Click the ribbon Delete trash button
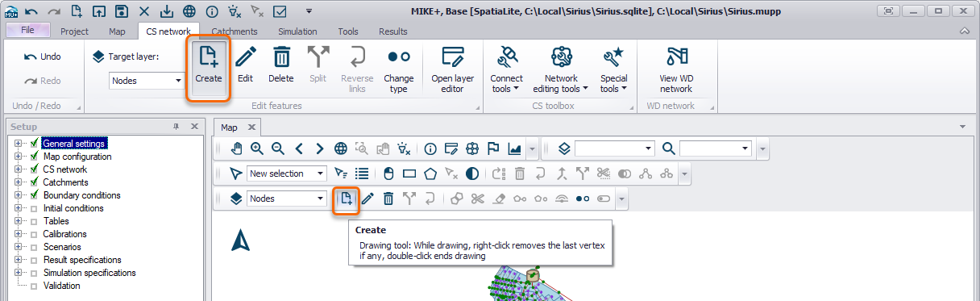The height and width of the screenshot is (301, 980). (x=281, y=65)
